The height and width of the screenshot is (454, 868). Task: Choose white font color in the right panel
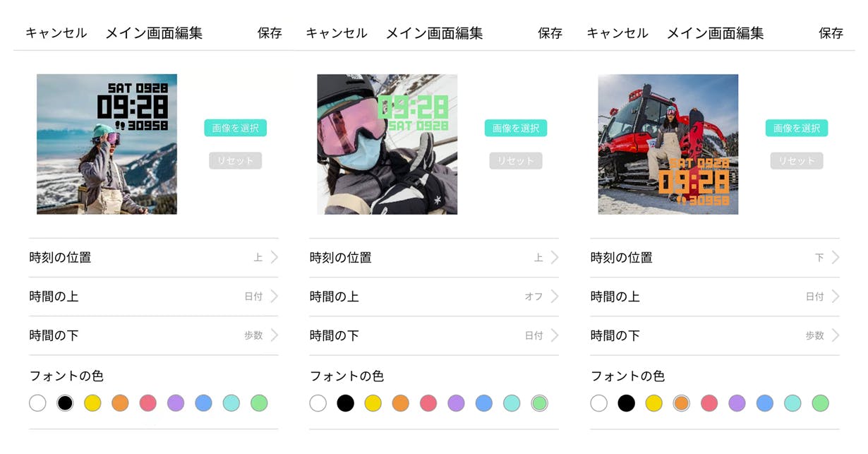(x=598, y=403)
